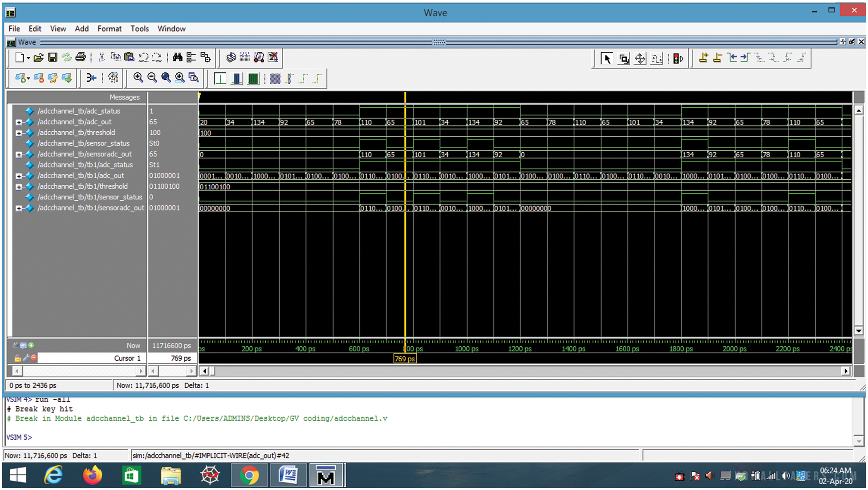
Task: Click the Zoom In magnifier icon
Action: pyautogui.click(x=138, y=78)
